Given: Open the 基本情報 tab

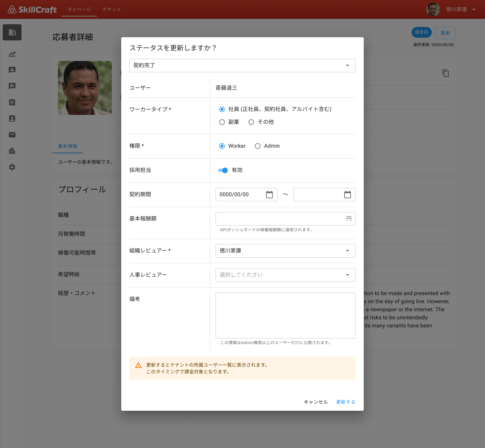Looking at the screenshot, I should (67, 146).
